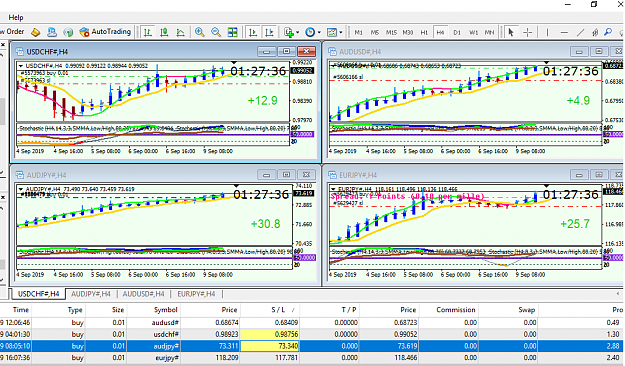Expand the indicators dropdown arrow

[x=297, y=33]
